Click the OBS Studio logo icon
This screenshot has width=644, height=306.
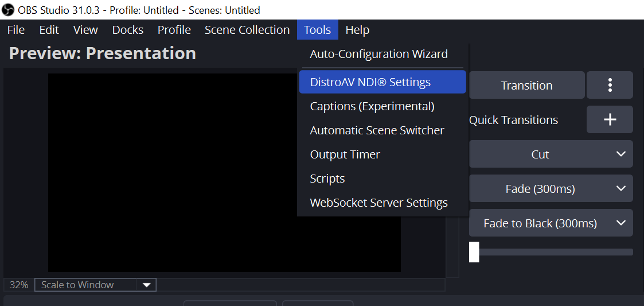tap(9, 10)
